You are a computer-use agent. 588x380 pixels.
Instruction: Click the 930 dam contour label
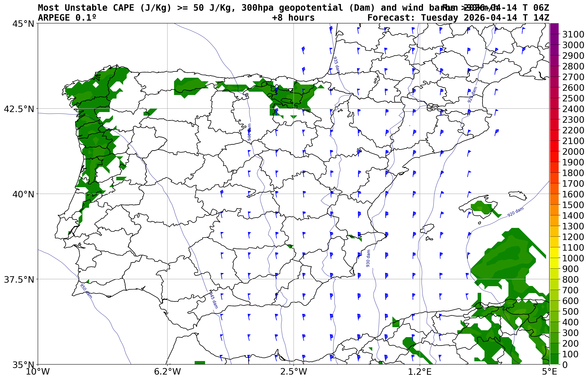[368, 258]
